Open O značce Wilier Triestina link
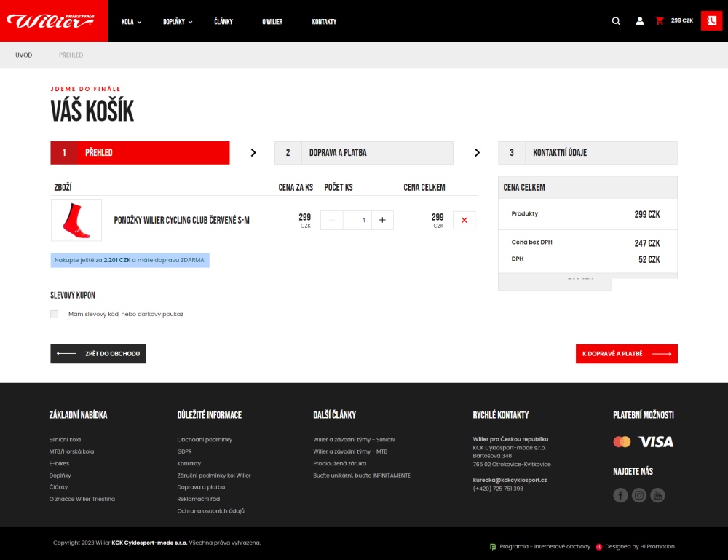This screenshot has height=560, width=728. click(x=82, y=499)
